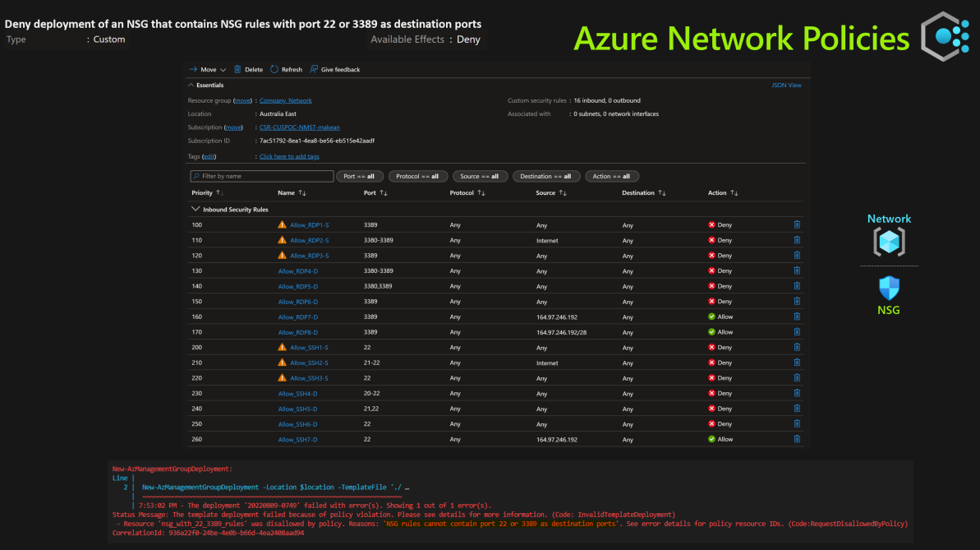This screenshot has width=980, height=550.
Task: Open the Protocol == all filter
Action: click(417, 177)
